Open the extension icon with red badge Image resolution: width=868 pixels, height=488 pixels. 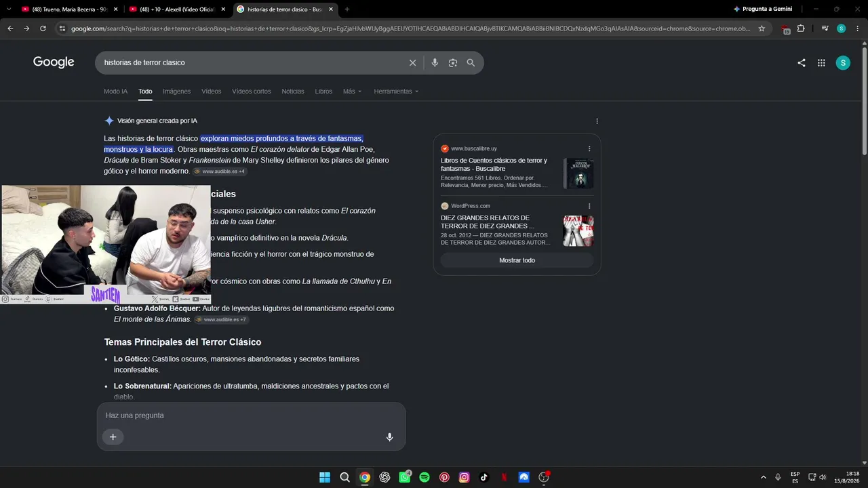[785, 29]
